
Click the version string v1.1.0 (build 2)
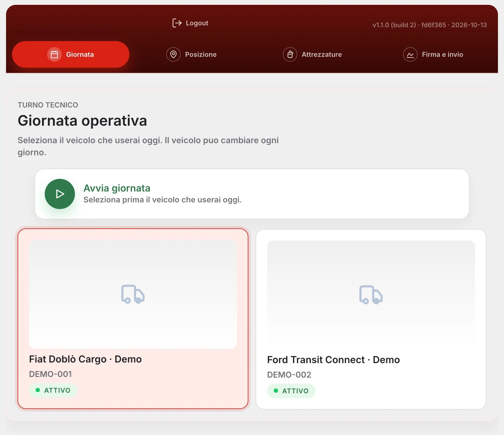394,25
